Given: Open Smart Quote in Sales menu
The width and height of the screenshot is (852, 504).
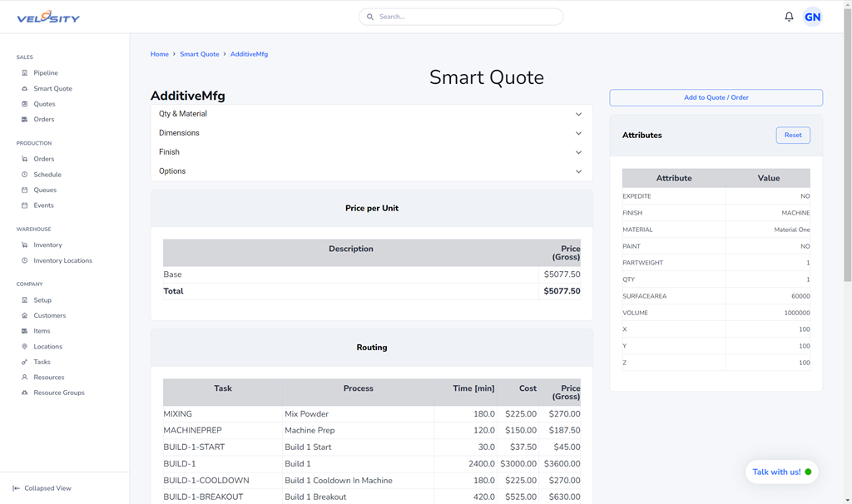Looking at the screenshot, I should (x=52, y=88).
